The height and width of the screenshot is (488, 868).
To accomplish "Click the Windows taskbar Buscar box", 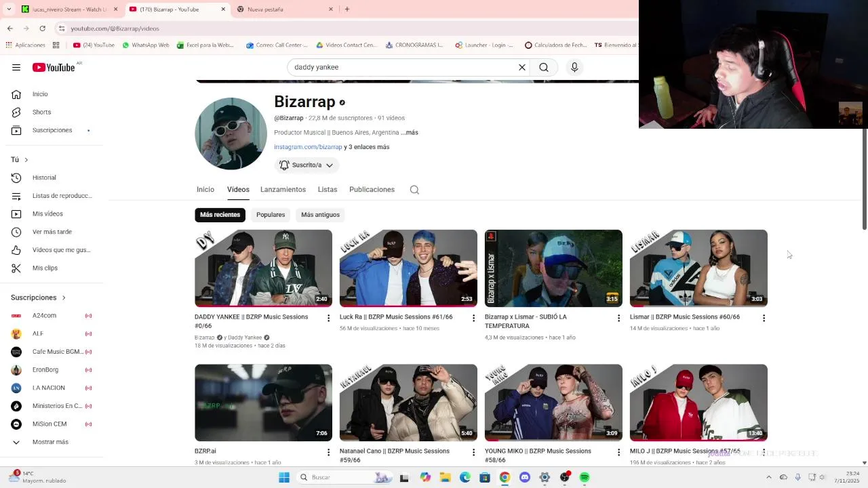I will pyautogui.click(x=346, y=477).
